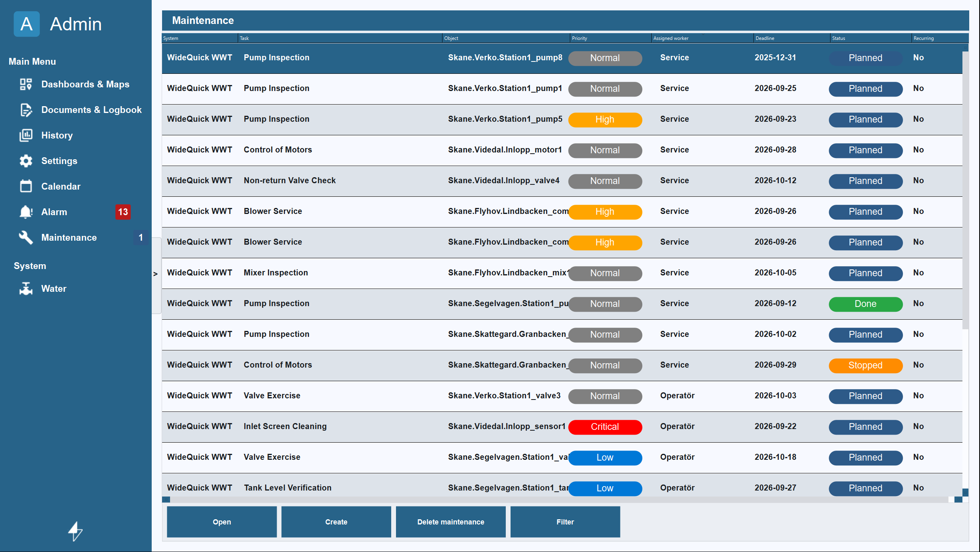This screenshot has width=980, height=552.
Task: Select the Non-return Valve Check row
Action: coord(562,181)
